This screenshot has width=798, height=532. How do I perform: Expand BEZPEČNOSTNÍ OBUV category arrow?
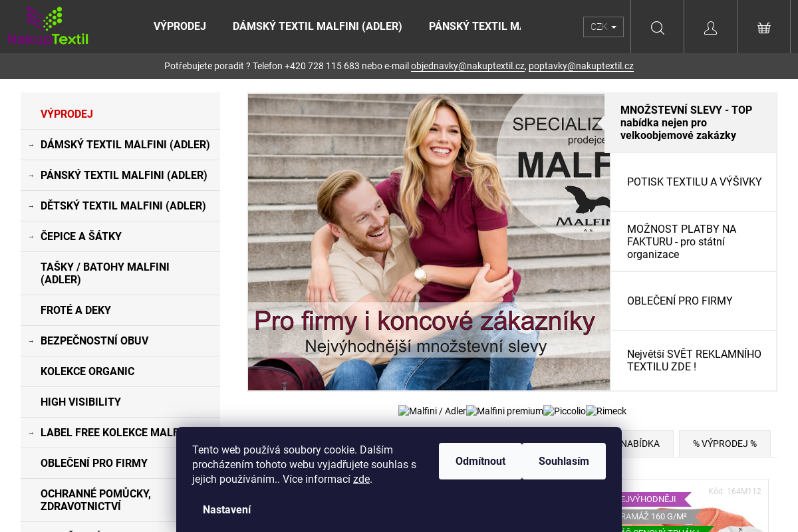(x=31, y=340)
